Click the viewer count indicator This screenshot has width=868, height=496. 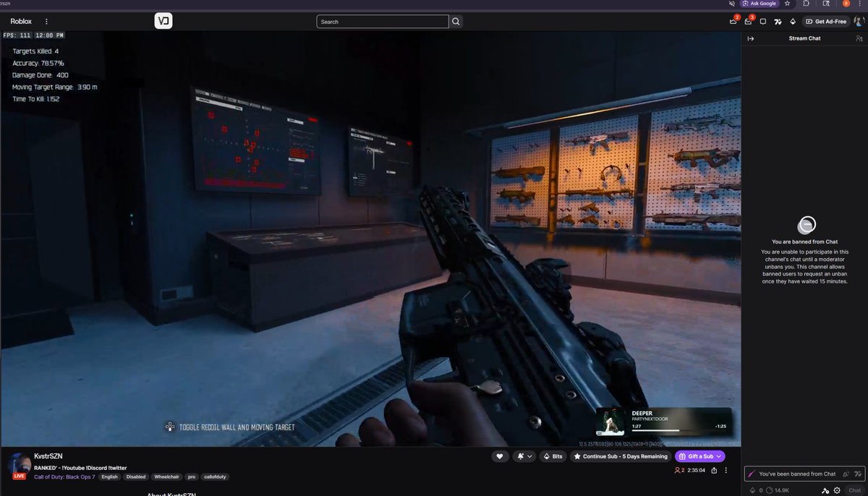point(679,471)
